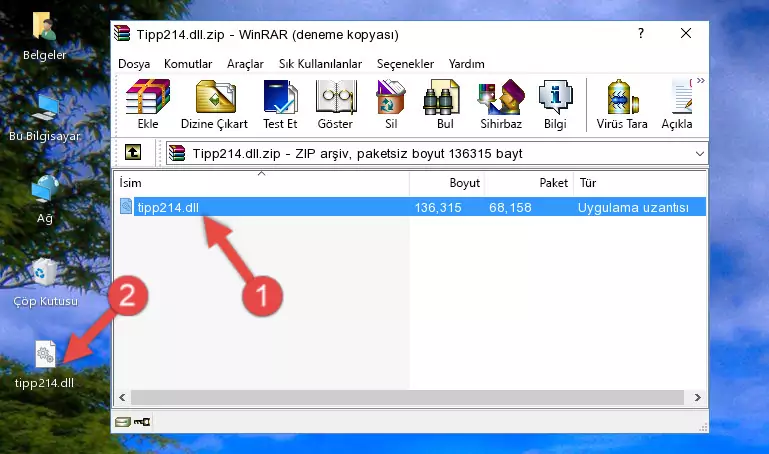Launch the Sihirbaz wizard

501,104
